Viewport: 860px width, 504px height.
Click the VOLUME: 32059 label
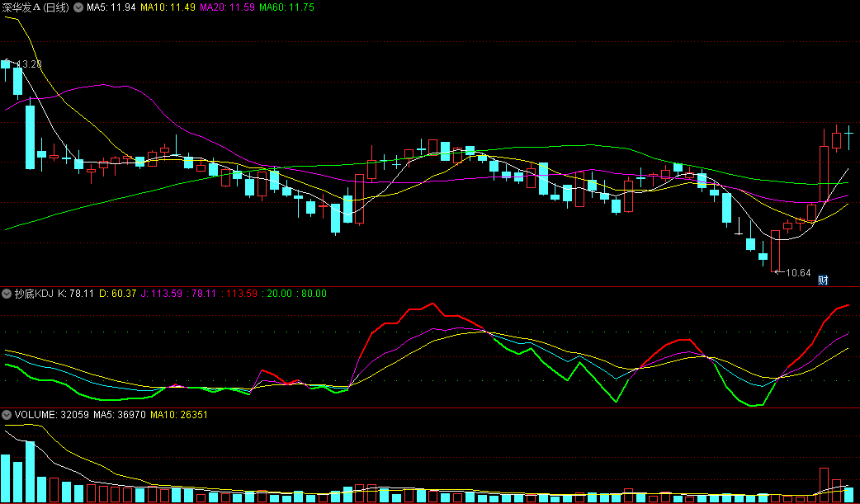click(51, 415)
